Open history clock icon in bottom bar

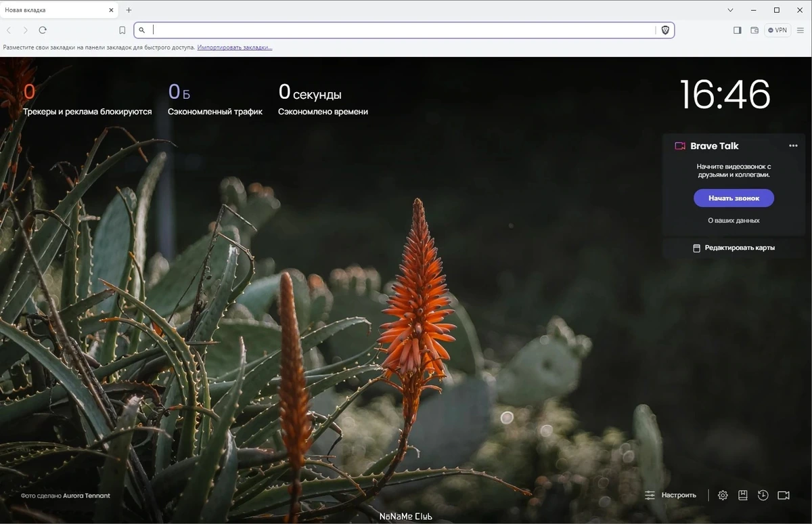coord(763,495)
